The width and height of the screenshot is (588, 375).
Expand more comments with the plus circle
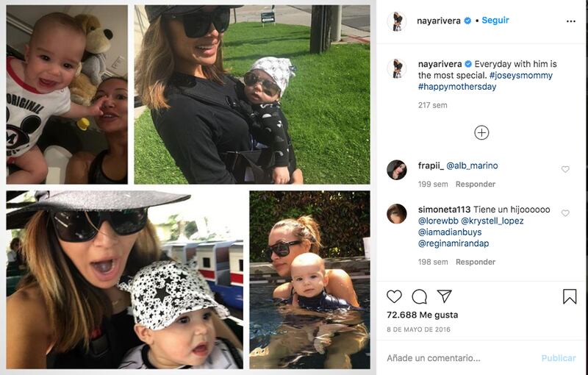pyautogui.click(x=481, y=133)
